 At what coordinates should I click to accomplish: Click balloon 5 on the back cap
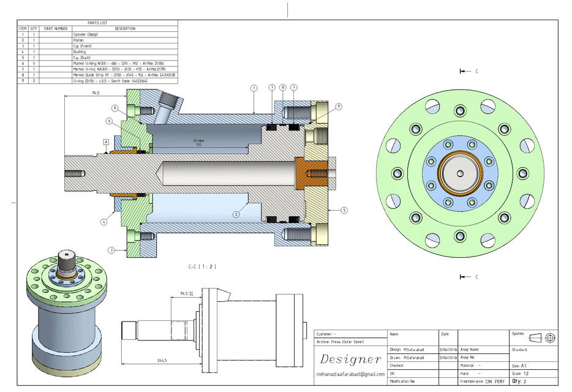(x=344, y=209)
